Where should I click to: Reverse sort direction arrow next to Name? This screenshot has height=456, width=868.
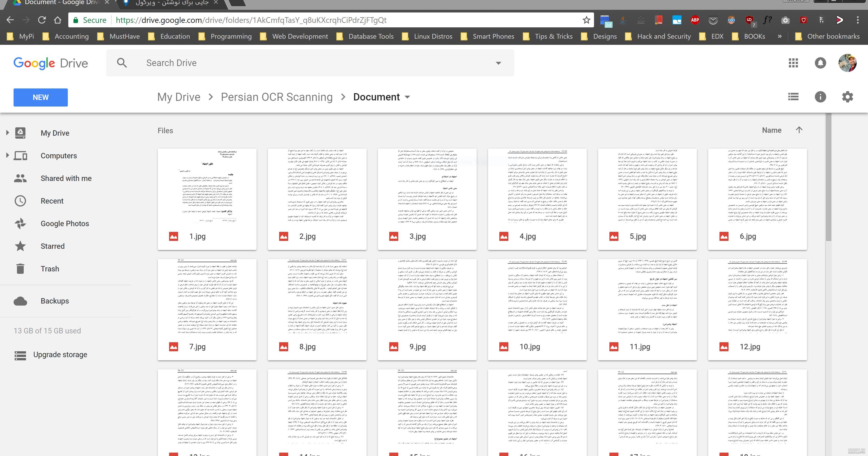click(799, 130)
